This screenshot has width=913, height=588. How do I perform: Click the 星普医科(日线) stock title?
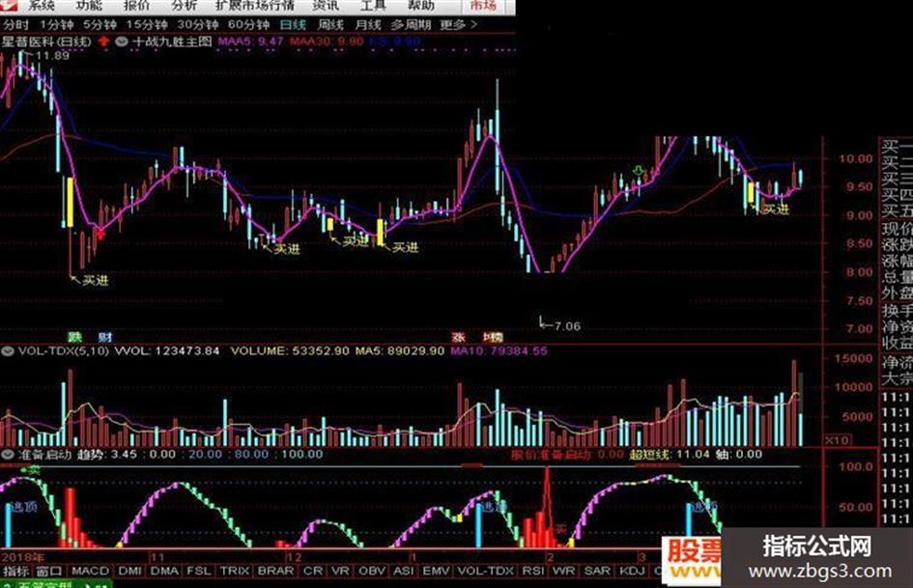47,42
